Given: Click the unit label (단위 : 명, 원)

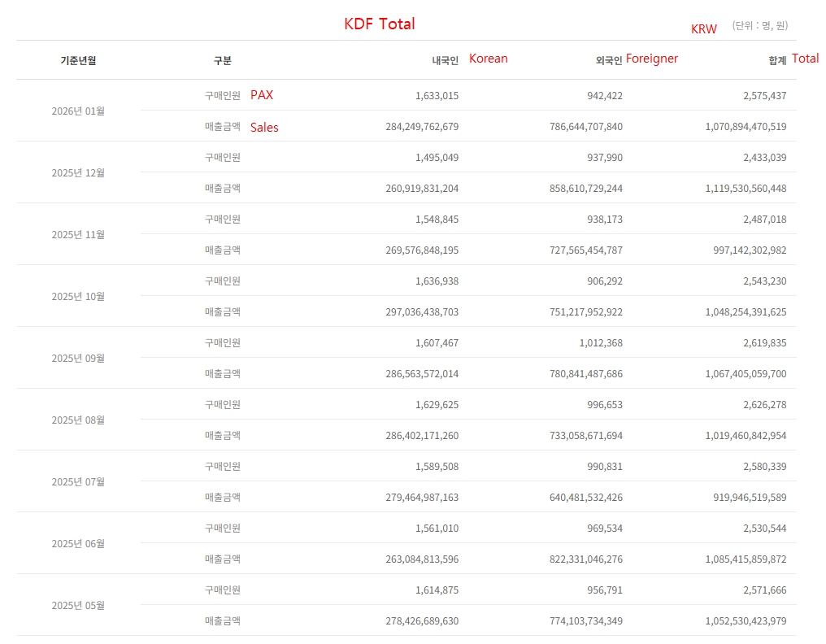Looking at the screenshot, I should pyautogui.click(x=759, y=26).
